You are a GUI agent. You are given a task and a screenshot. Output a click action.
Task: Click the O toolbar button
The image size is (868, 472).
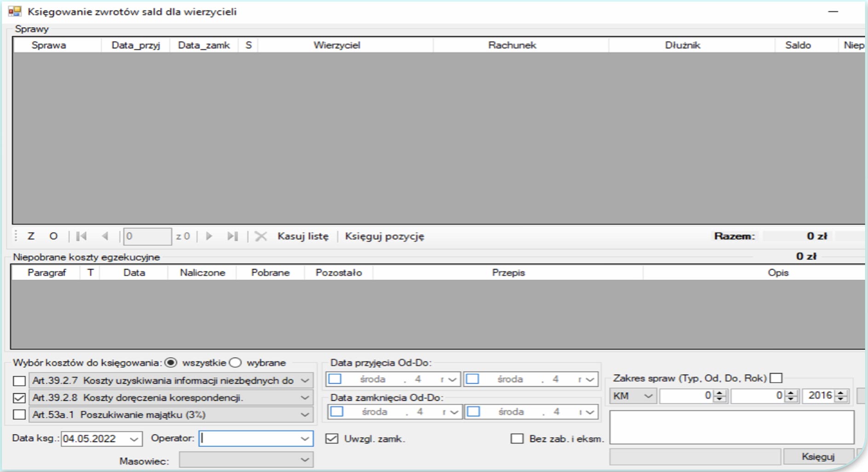[53, 236]
